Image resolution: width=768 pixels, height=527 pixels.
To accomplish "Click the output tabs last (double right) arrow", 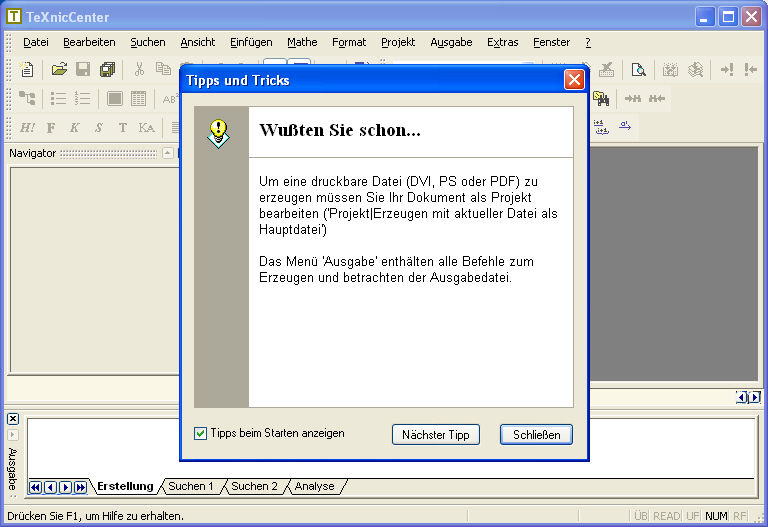I will tap(81, 487).
